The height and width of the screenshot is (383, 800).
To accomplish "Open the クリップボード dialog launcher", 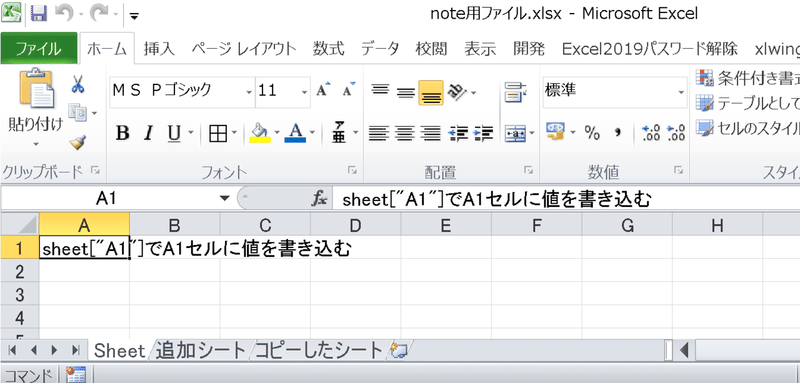I will 95,170.
